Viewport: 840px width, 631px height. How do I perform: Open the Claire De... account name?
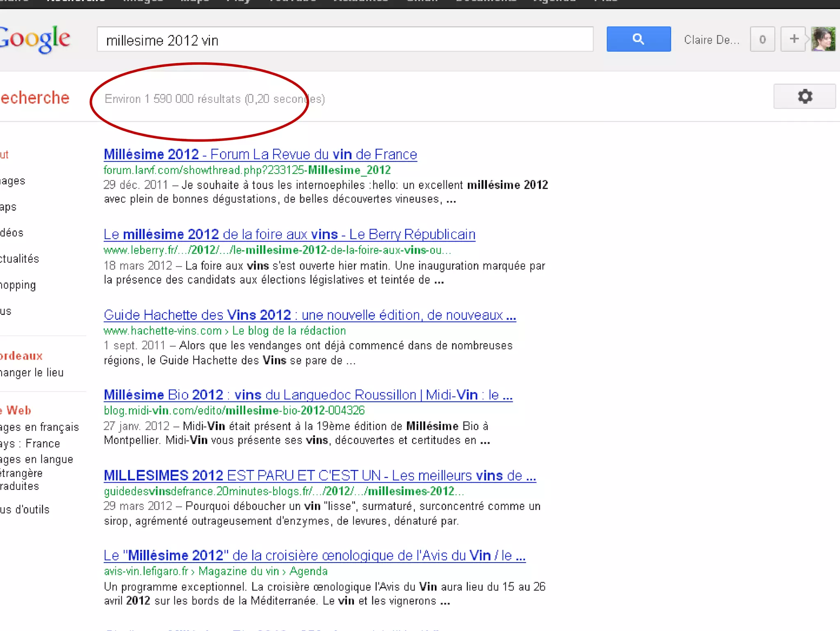click(x=712, y=40)
